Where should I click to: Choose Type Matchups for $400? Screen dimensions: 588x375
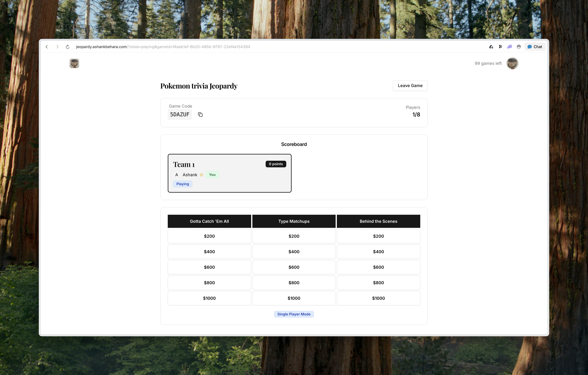(x=294, y=252)
